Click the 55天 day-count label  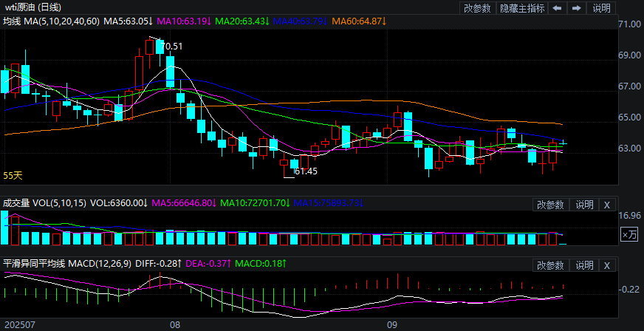pyautogui.click(x=13, y=176)
